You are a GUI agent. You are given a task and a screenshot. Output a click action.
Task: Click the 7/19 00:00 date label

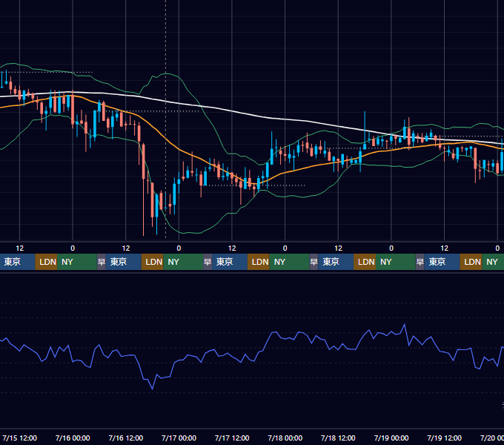click(391, 438)
